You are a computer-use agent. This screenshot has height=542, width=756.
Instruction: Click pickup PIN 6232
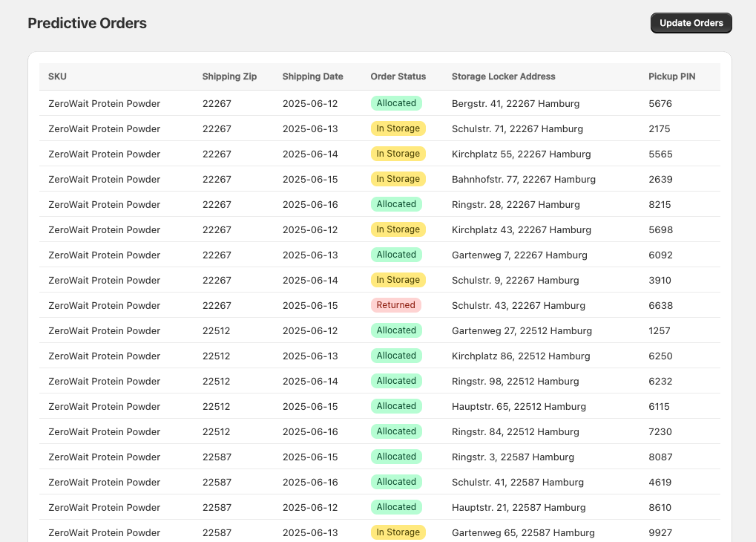pos(660,382)
